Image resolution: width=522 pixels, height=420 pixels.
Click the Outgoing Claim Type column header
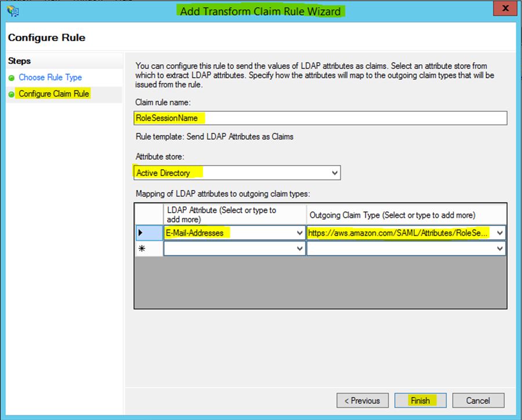pos(406,214)
